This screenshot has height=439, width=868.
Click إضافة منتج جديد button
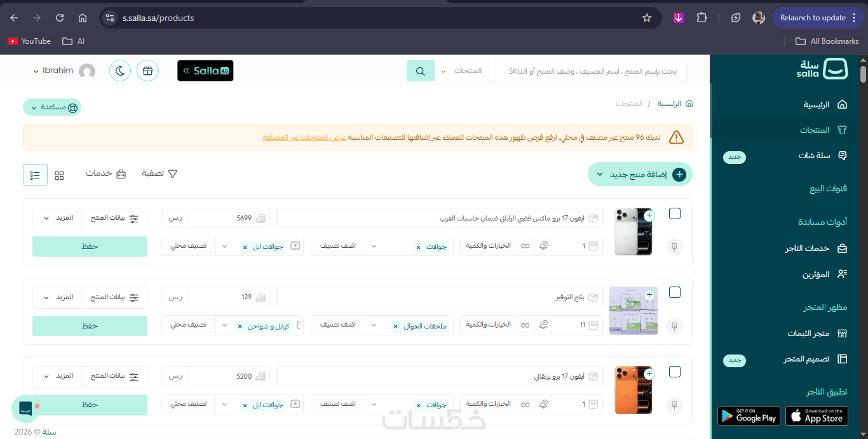(x=640, y=174)
